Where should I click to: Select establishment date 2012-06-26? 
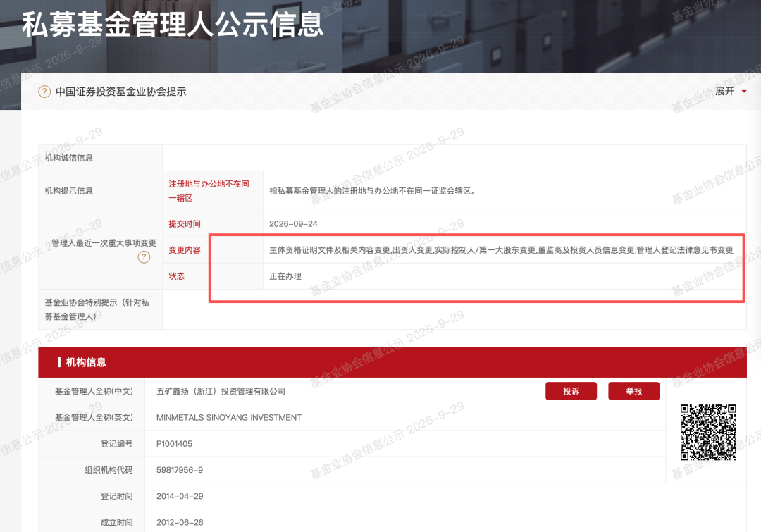pos(180,522)
